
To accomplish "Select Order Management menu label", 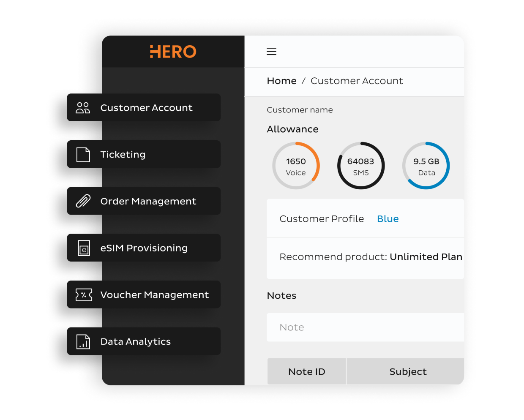I will [148, 202].
